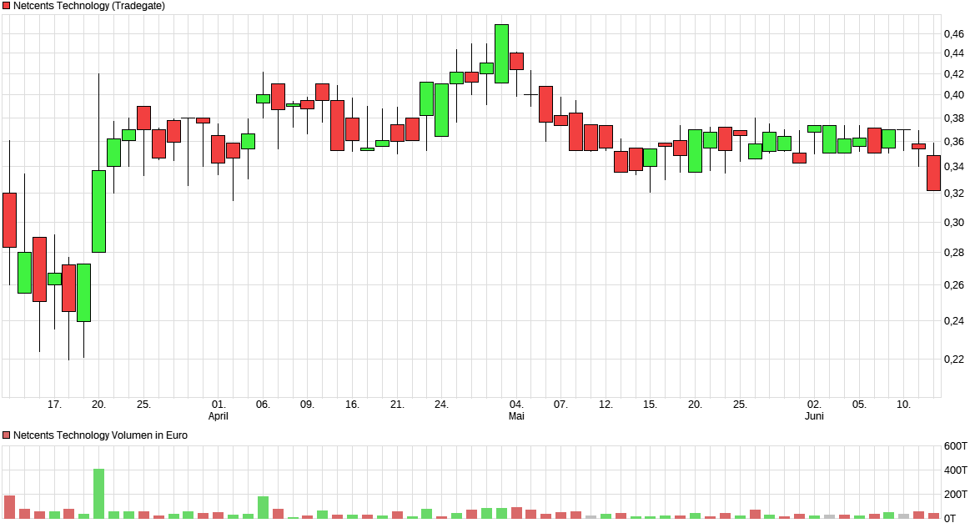Click the price axis label 0,26
Screen dimensions: 980x528
954,285
